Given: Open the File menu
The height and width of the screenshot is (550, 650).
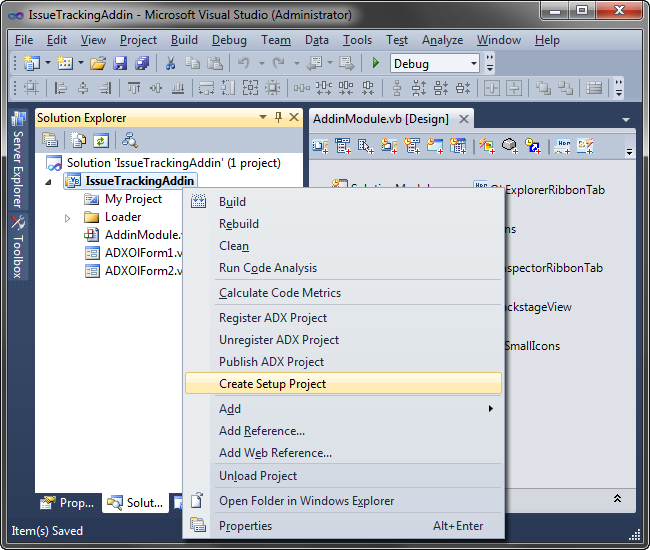Looking at the screenshot, I should [x=24, y=40].
